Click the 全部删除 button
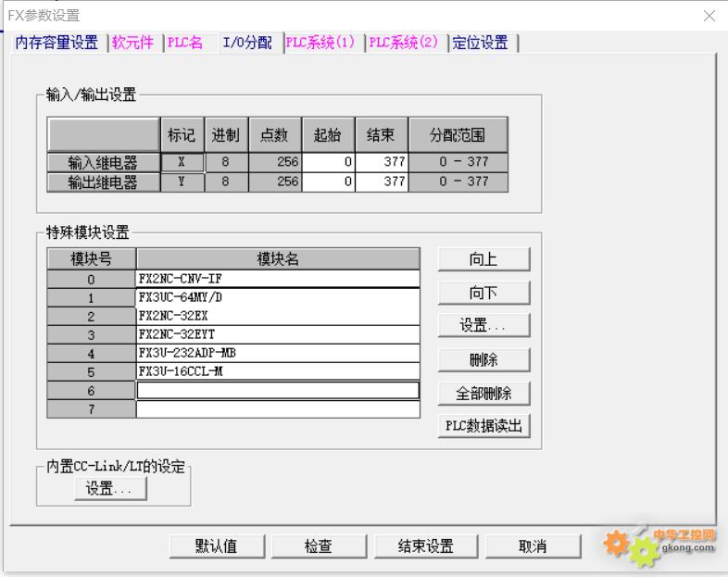728x577 pixels. [483, 394]
